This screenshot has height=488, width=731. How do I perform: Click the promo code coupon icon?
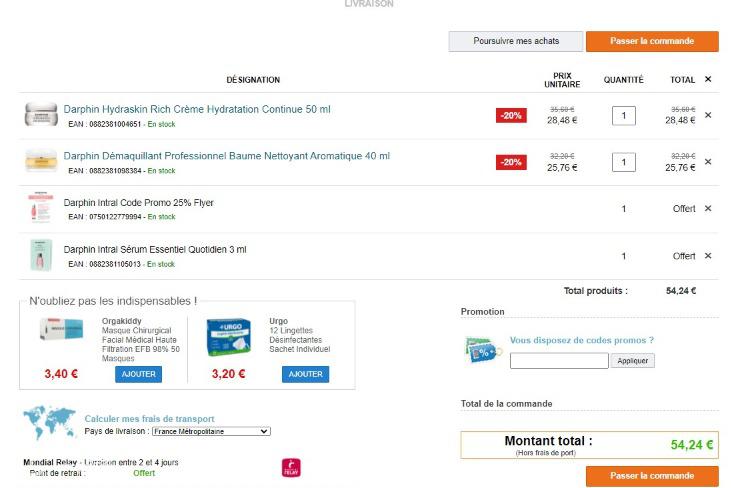point(483,350)
